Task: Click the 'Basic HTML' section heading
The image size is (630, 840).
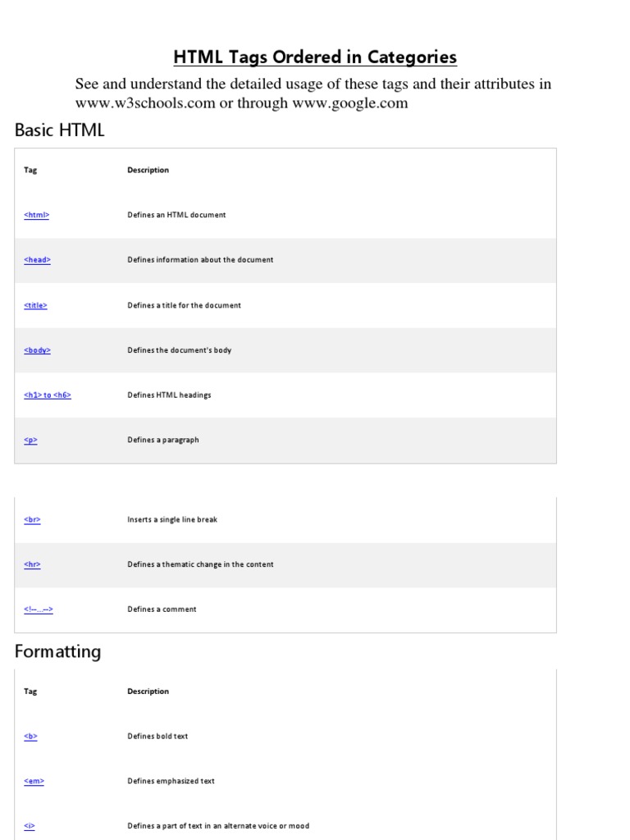Action: pyautogui.click(x=60, y=130)
